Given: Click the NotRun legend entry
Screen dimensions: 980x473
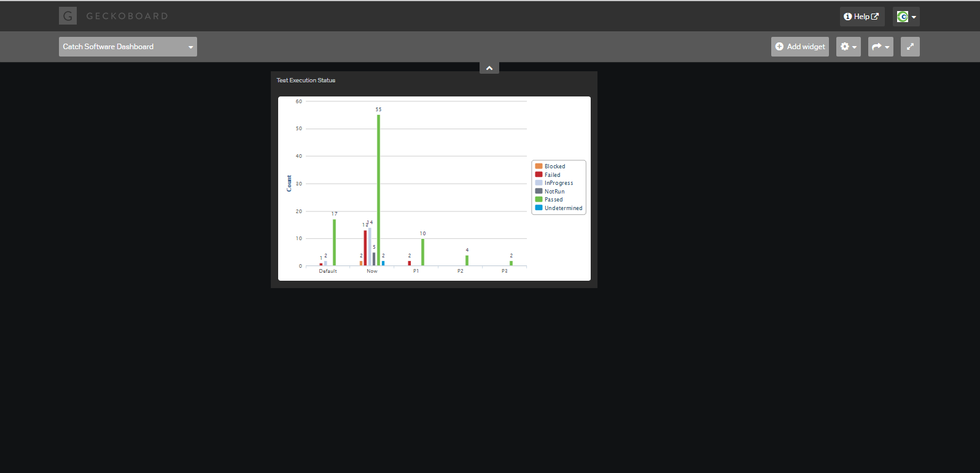Looking at the screenshot, I should (554, 192).
